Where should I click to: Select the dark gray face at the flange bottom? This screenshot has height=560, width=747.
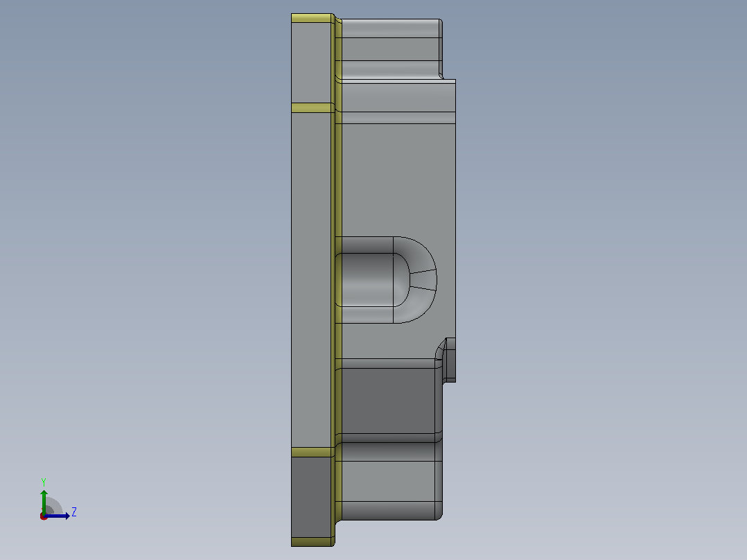pyautogui.click(x=311, y=497)
